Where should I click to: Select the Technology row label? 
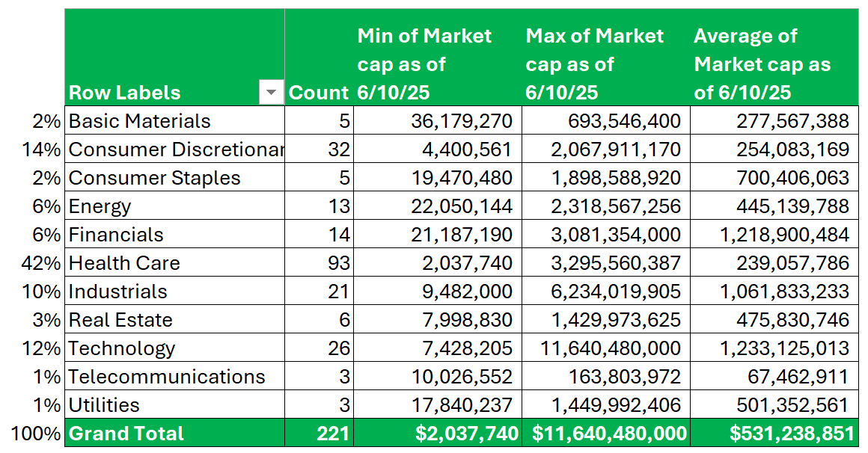174,348
